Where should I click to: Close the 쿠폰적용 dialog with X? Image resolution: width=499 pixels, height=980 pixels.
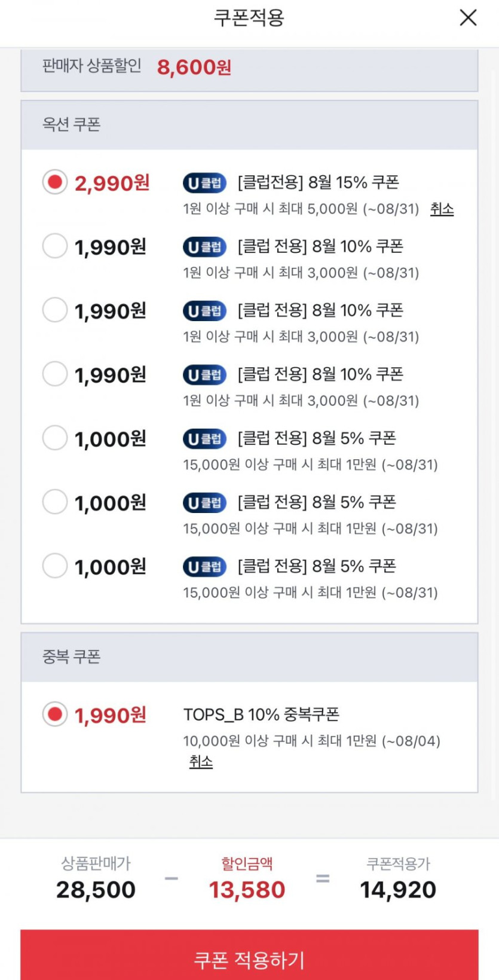[468, 18]
